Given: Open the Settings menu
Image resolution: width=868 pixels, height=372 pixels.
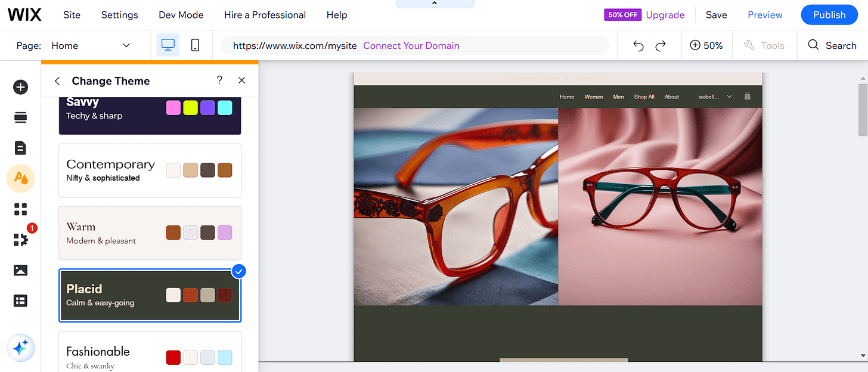Looking at the screenshot, I should [x=119, y=15].
